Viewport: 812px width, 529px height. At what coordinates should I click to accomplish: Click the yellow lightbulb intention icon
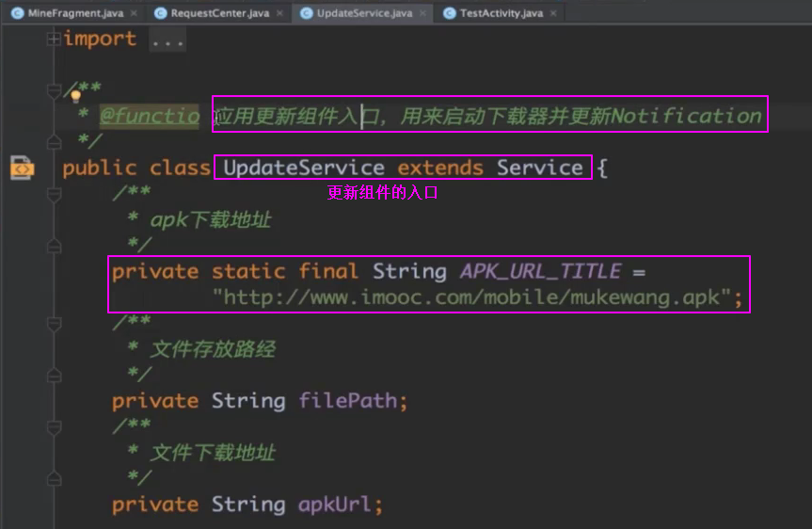point(75,95)
